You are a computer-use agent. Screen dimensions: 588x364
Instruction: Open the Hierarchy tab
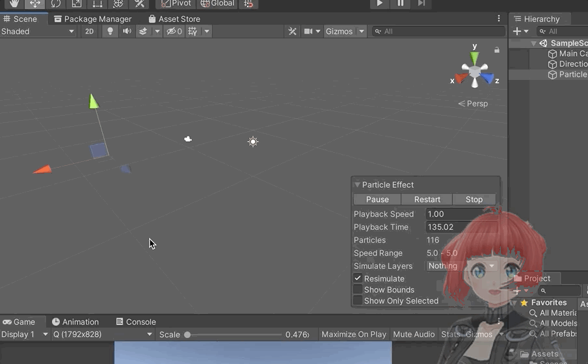tap(537, 19)
